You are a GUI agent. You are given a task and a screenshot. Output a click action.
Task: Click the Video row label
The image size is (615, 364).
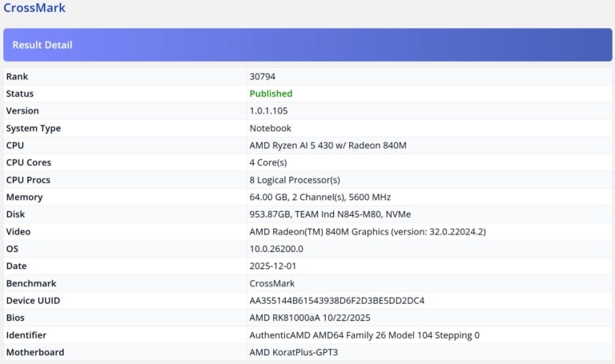point(18,231)
